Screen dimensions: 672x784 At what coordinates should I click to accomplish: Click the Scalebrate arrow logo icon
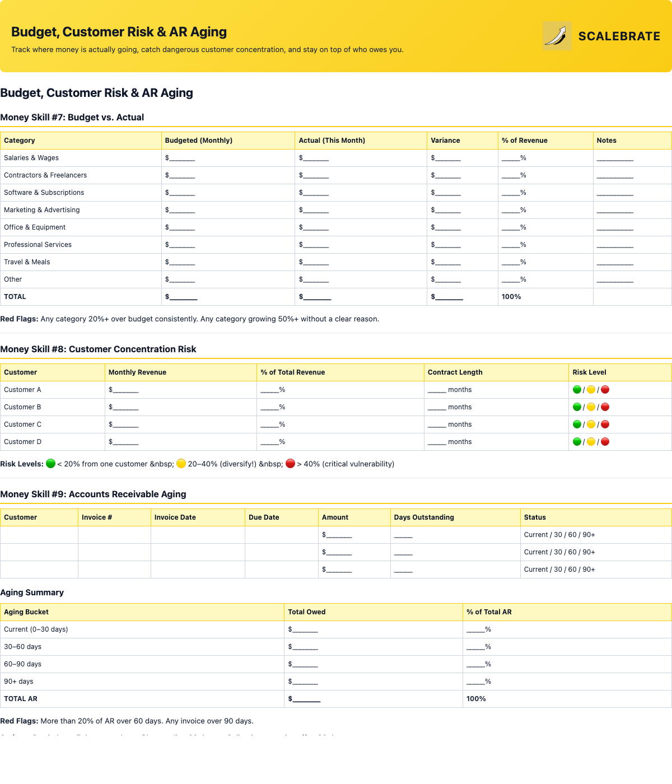[x=557, y=36]
